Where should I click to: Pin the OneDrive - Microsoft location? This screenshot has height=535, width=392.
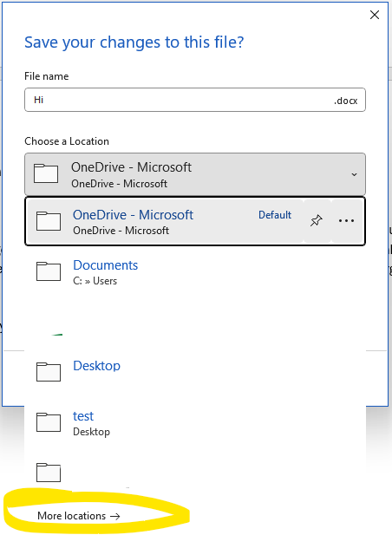pyautogui.click(x=317, y=221)
